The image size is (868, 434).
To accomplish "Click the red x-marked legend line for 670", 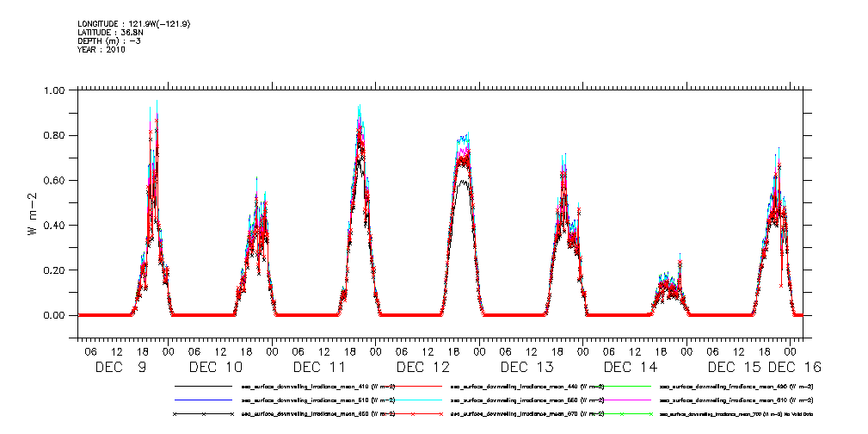I will 412,414.
